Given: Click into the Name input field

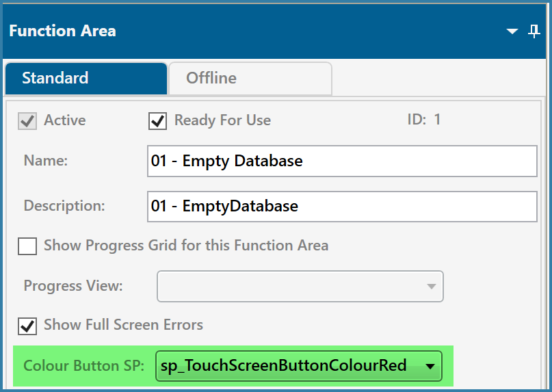Looking at the screenshot, I should click(x=342, y=161).
